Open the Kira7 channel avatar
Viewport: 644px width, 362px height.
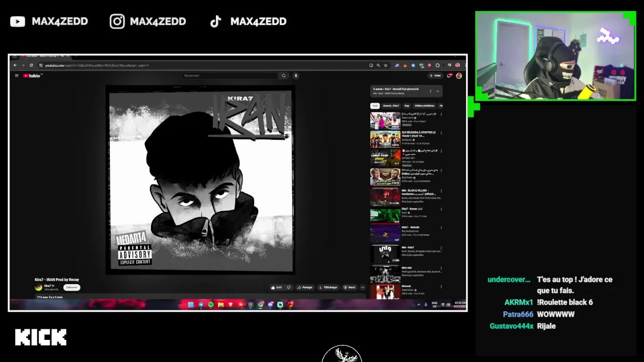(x=38, y=288)
